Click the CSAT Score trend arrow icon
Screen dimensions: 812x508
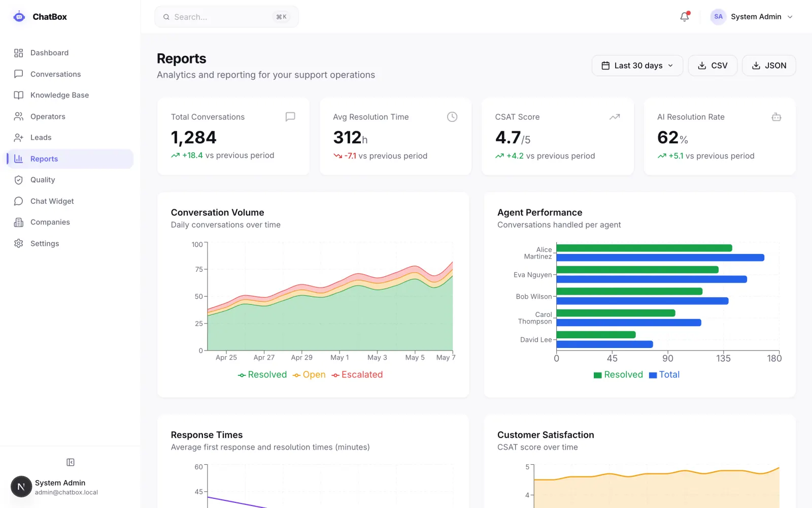click(x=615, y=117)
